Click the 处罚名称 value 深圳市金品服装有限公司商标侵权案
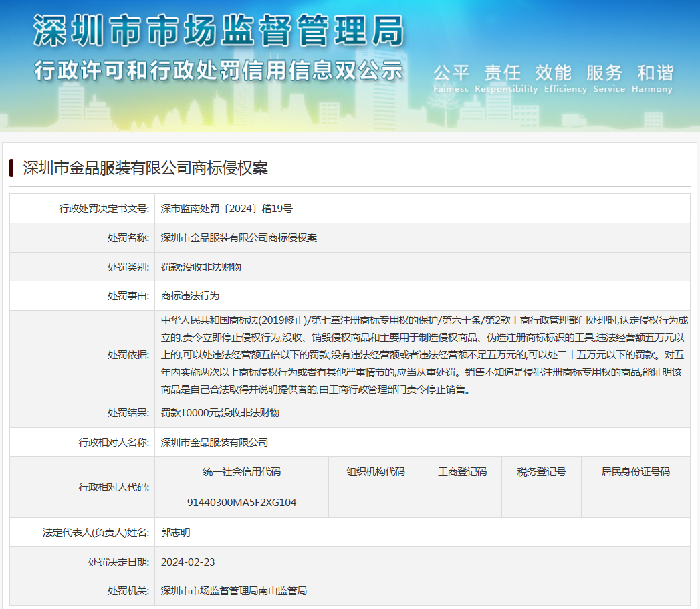Viewport: 700px width, 609px height. point(239,238)
